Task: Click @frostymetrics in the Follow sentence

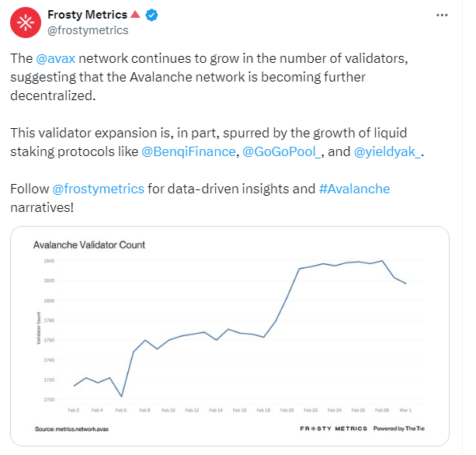Action: [98, 189]
